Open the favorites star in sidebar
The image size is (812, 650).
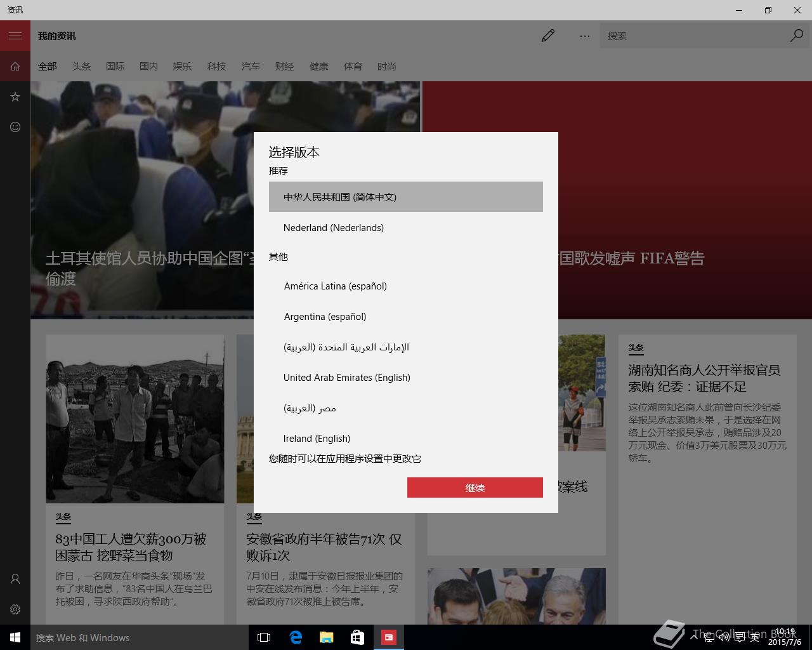(15, 96)
